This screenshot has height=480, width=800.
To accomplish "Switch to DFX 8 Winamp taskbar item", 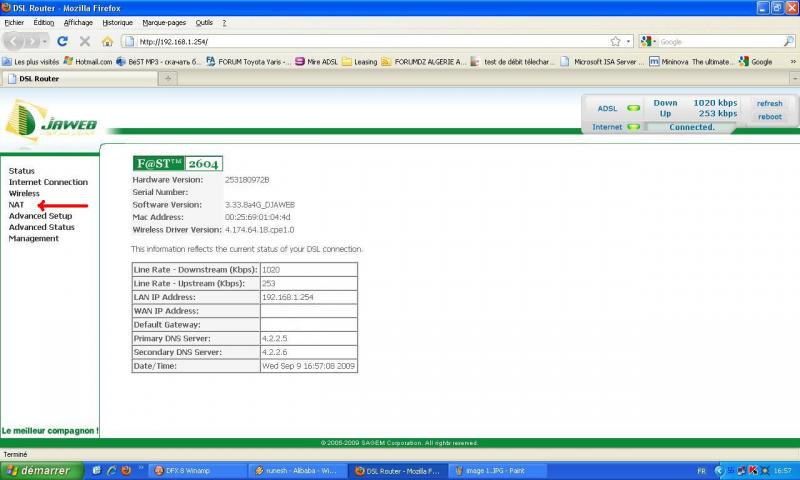I will pos(196,471).
